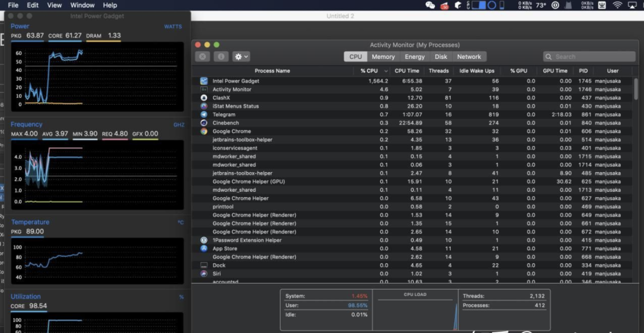Sort by the GPU Time column header
The width and height of the screenshot is (644, 333).
pos(555,71)
